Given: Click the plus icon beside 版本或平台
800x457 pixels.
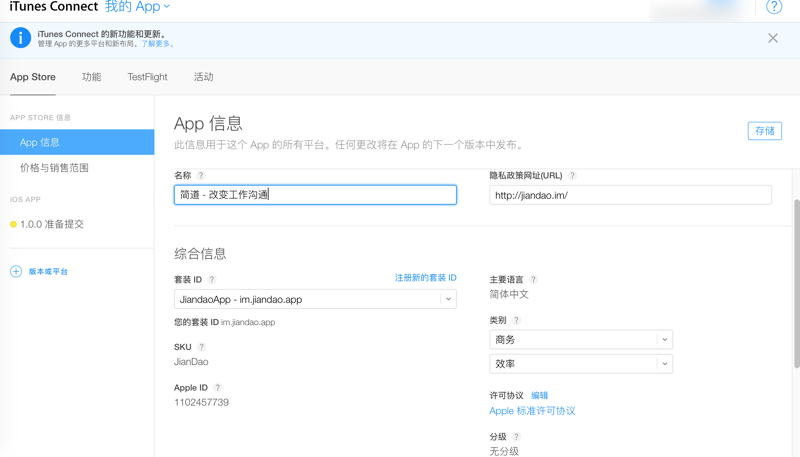Looking at the screenshot, I should [x=16, y=271].
